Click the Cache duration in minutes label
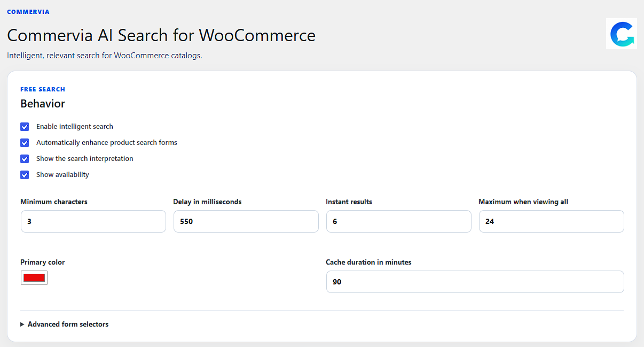The height and width of the screenshot is (347, 644). coord(368,262)
